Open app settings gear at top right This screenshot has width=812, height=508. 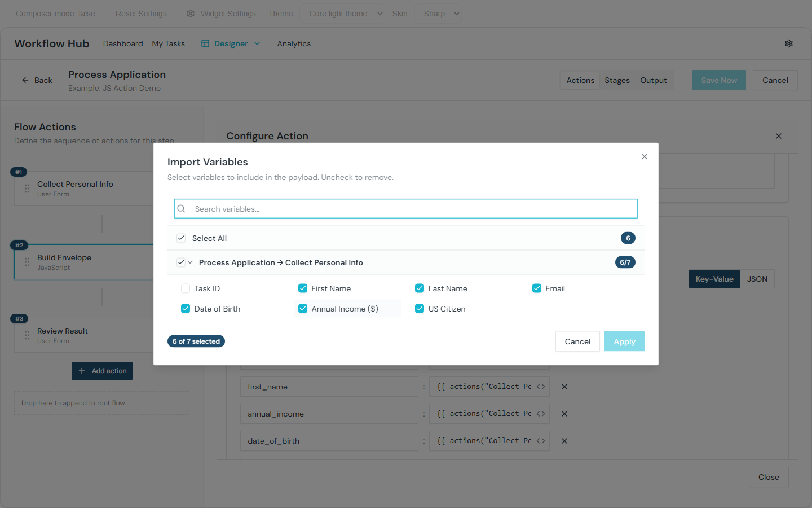[789, 43]
